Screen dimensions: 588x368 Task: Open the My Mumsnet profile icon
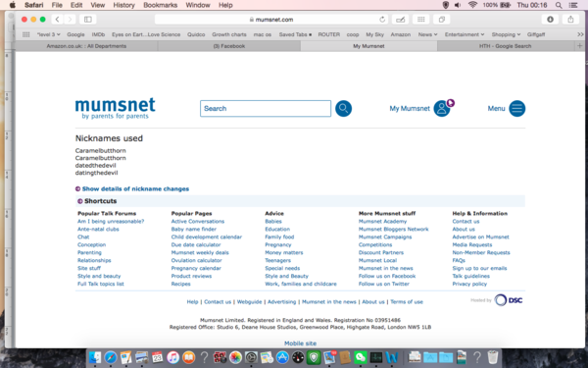pyautogui.click(x=442, y=109)
